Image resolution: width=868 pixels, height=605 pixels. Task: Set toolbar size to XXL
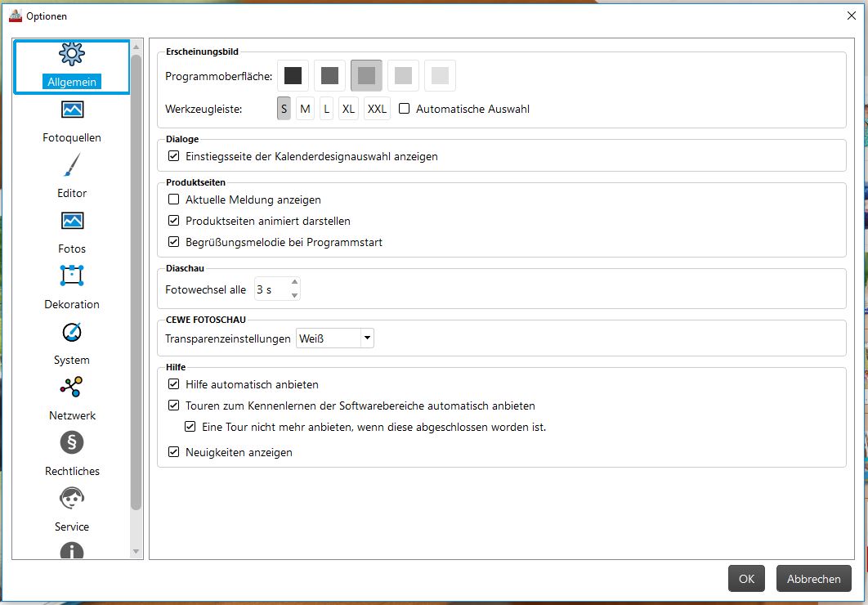377,109
